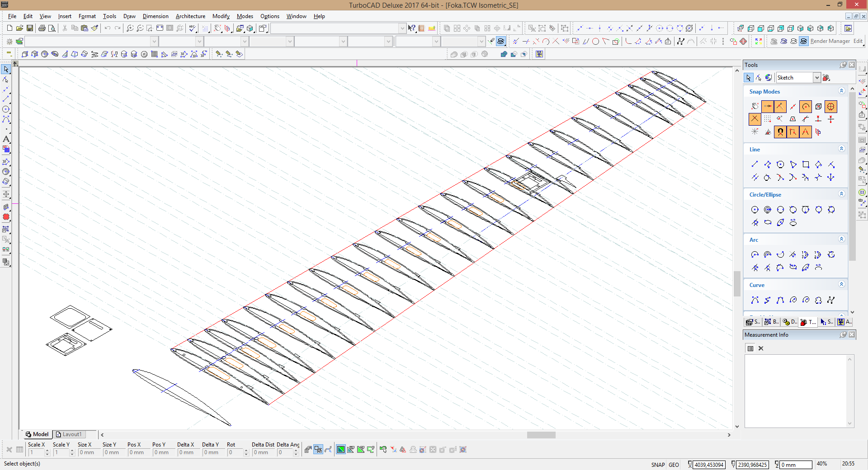
Task: Click the Print icon in toolbar
Action: (42, 28)
